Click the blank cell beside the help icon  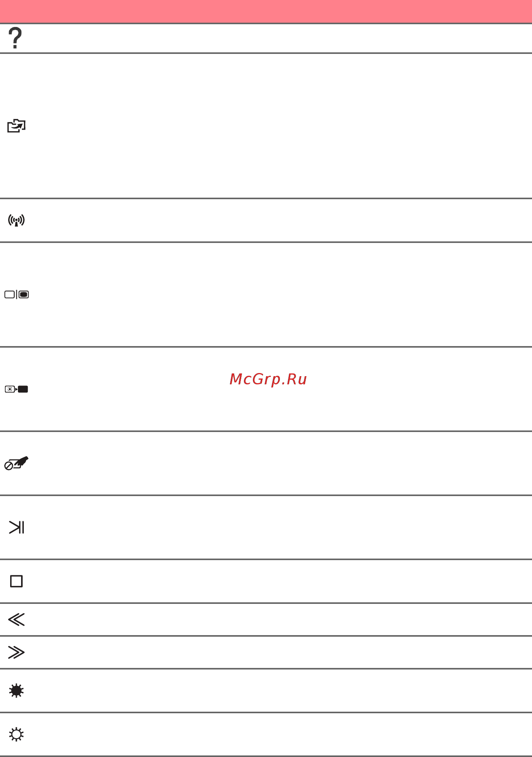tap(281, 38)
